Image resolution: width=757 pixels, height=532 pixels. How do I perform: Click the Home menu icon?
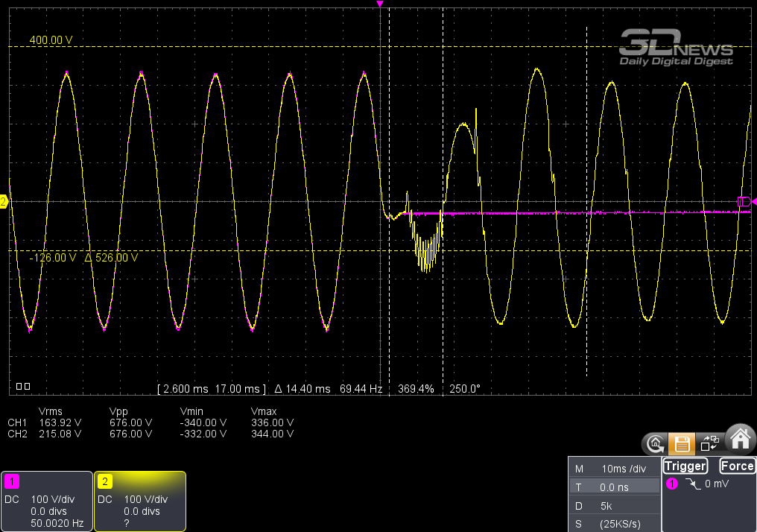(740, 442)
